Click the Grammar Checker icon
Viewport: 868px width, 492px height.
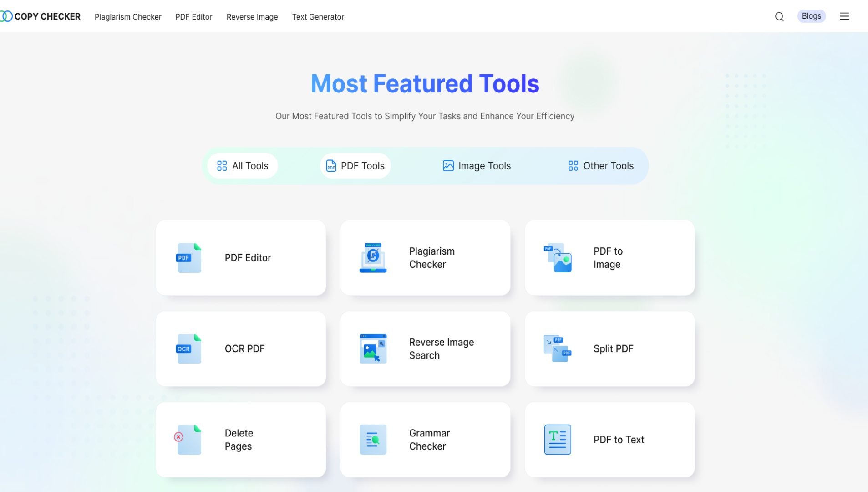click(x=373, y=440)
